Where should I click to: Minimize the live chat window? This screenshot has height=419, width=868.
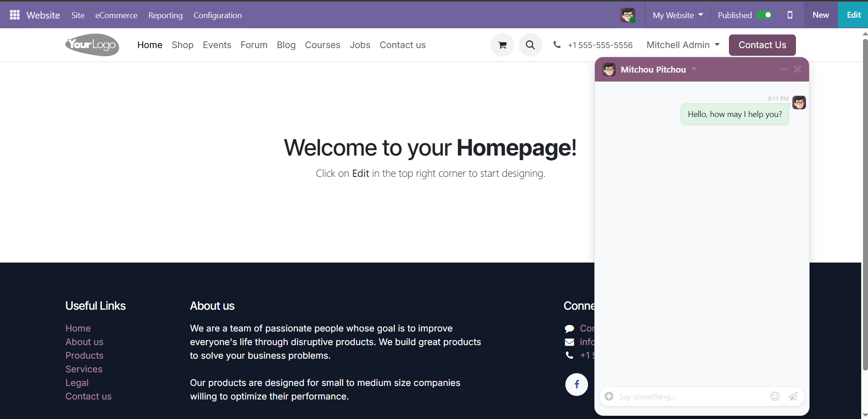(x=783, y=69)
